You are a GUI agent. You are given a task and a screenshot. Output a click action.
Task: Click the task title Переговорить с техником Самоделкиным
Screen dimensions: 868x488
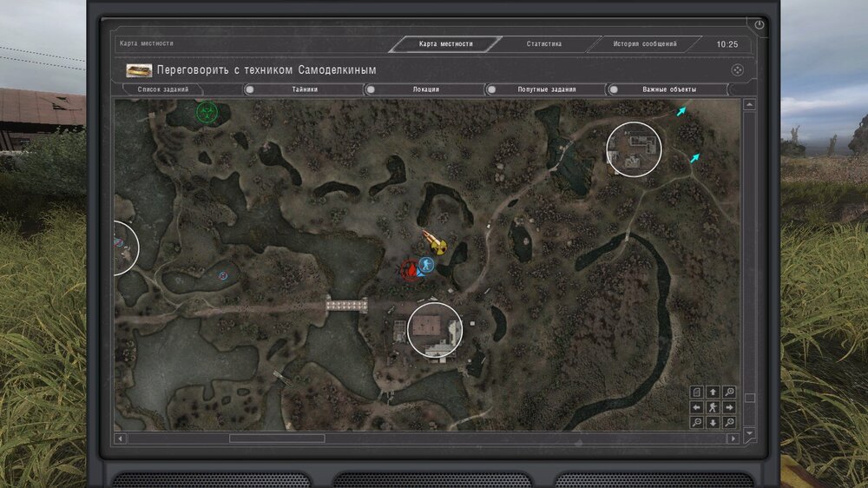266,70
